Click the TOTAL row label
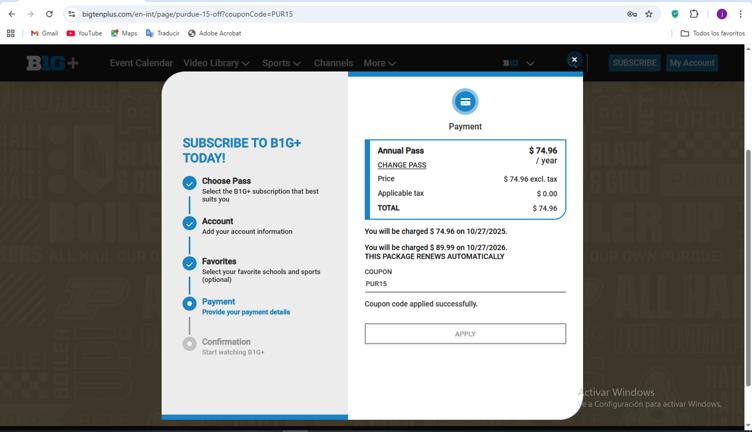Viewport: 752px width, 432px height. pos(388,208)
